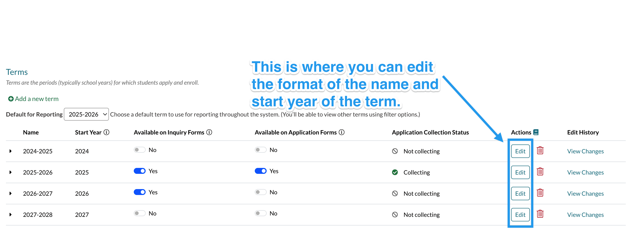Turn off inquiry forms toggle for 2026-2027

[139, 192]
